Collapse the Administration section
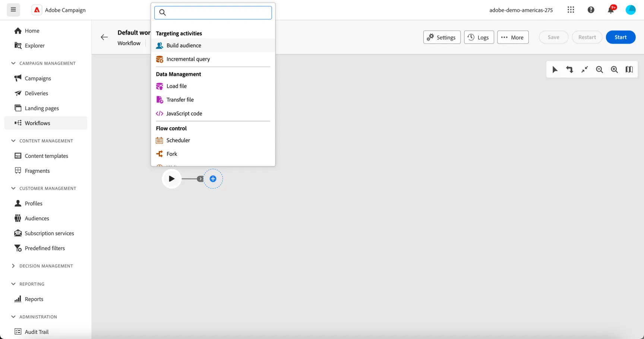 click(x=13, y=317)
